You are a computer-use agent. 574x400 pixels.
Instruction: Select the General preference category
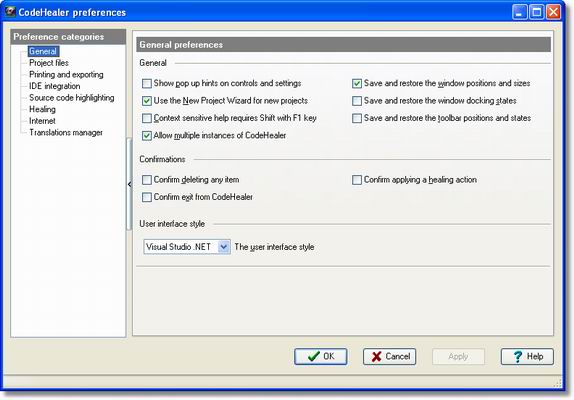(x=43, y=51)
